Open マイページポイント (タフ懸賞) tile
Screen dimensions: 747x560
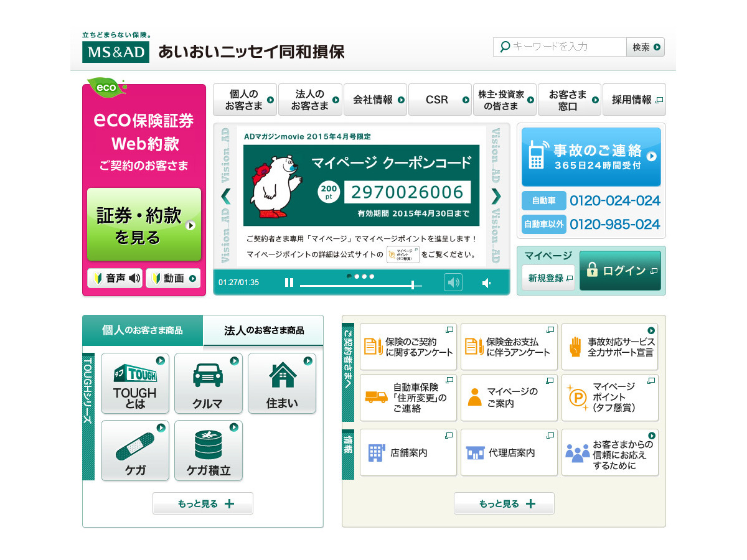609,398
